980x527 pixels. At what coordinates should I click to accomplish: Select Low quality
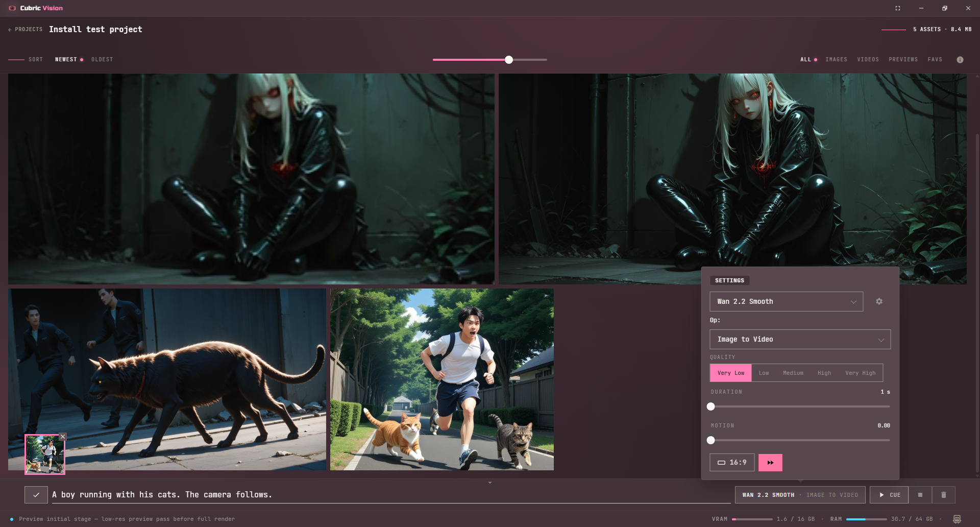click(764, 373)
